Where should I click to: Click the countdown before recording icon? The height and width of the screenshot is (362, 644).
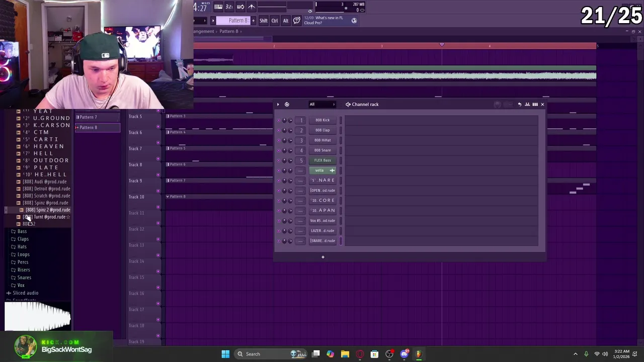(x=229, y=7)
